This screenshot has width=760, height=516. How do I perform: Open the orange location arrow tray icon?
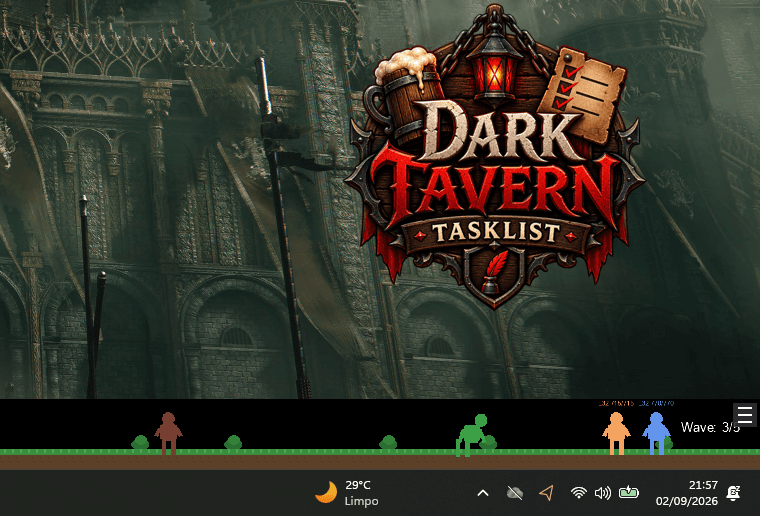tap(547, 493)
